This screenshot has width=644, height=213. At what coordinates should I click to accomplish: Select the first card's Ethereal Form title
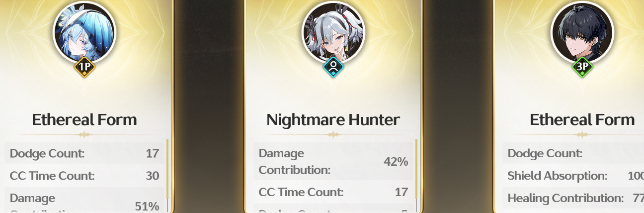(x=84, y=119)
